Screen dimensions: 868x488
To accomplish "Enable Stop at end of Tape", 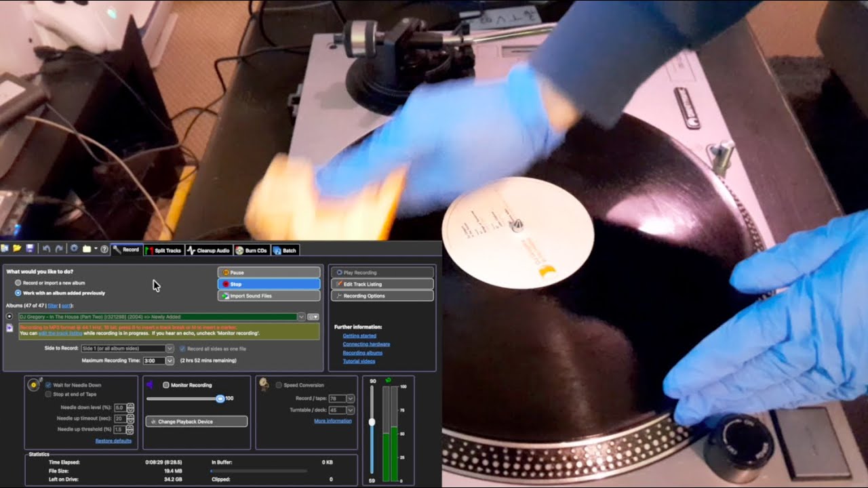I will tap(48, 394).
